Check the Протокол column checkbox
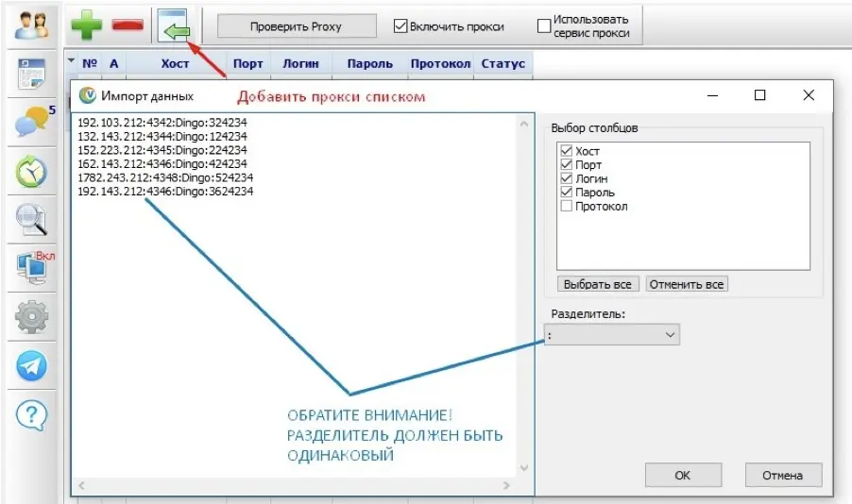 (x=567, y=207)
